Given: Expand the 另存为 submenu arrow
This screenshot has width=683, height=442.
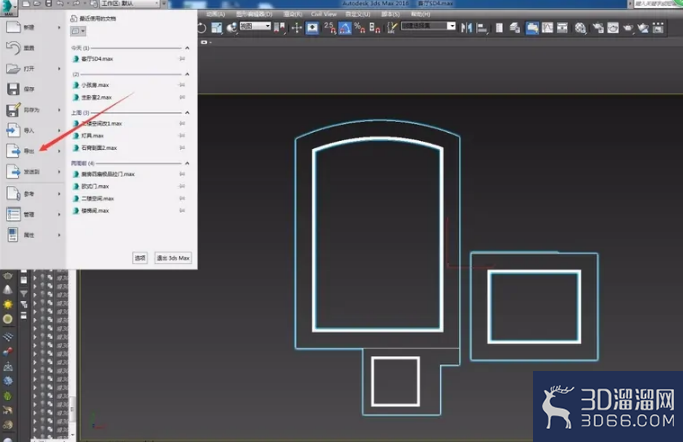Looking at the screenshot, I should 59,110.
